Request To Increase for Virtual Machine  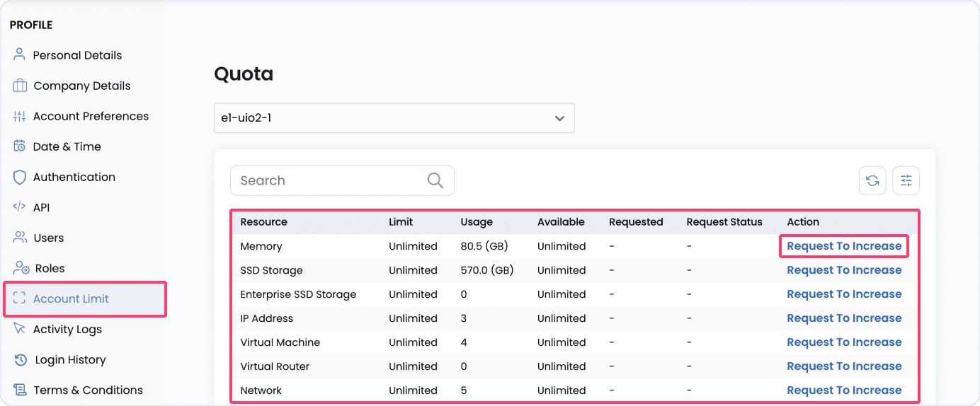point(844,342)
